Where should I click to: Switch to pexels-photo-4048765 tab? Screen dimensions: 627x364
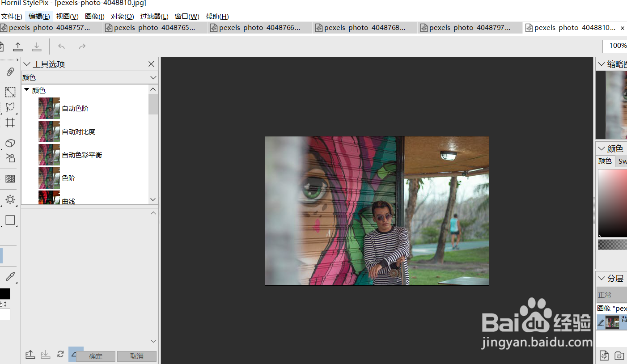[x=155, y=28]
